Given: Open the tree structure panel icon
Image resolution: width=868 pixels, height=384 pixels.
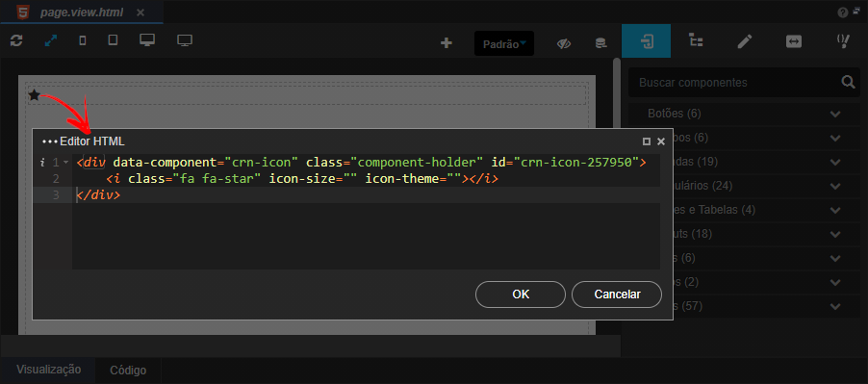Looking at the screenshot, I should pos(696,40).
